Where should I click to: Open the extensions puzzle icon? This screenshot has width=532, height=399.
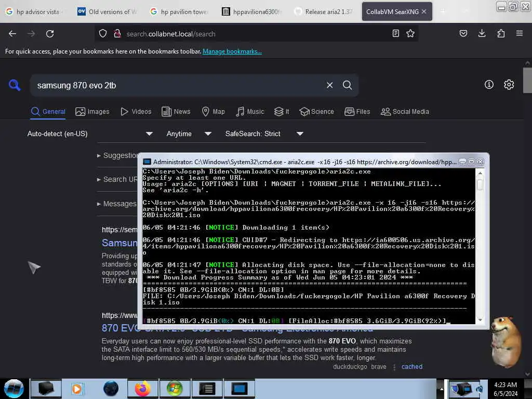click(501, 33)
